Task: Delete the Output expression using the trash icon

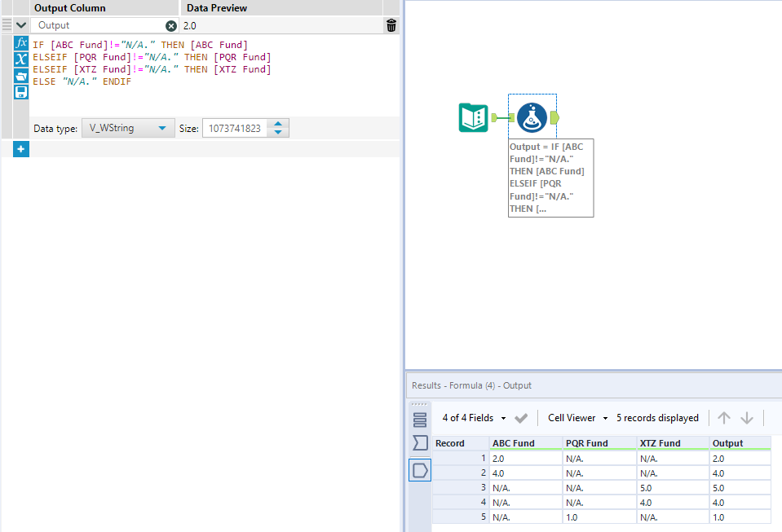Action: 391,25
